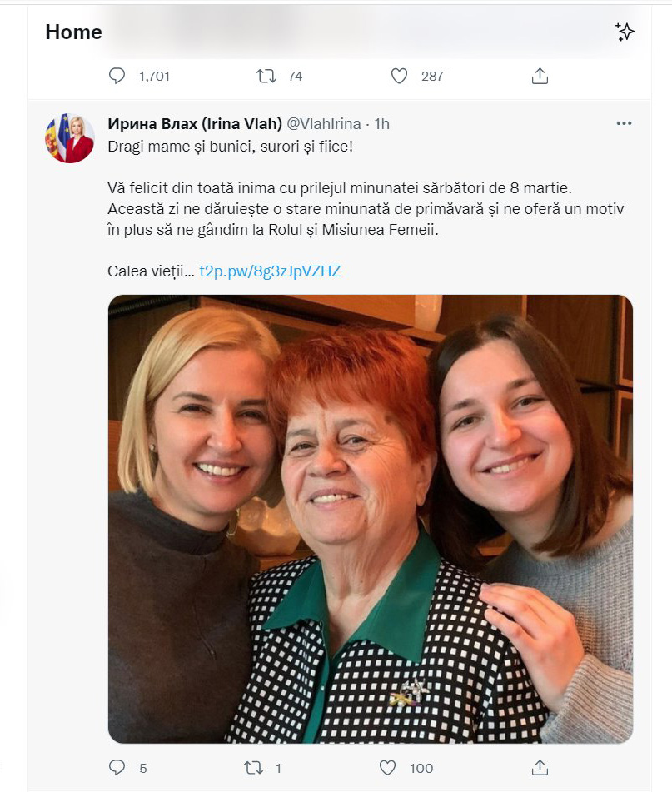
Task: Click the display name Ирина Влах (Irina Vlah)
Action: click(x=195, y=124)
